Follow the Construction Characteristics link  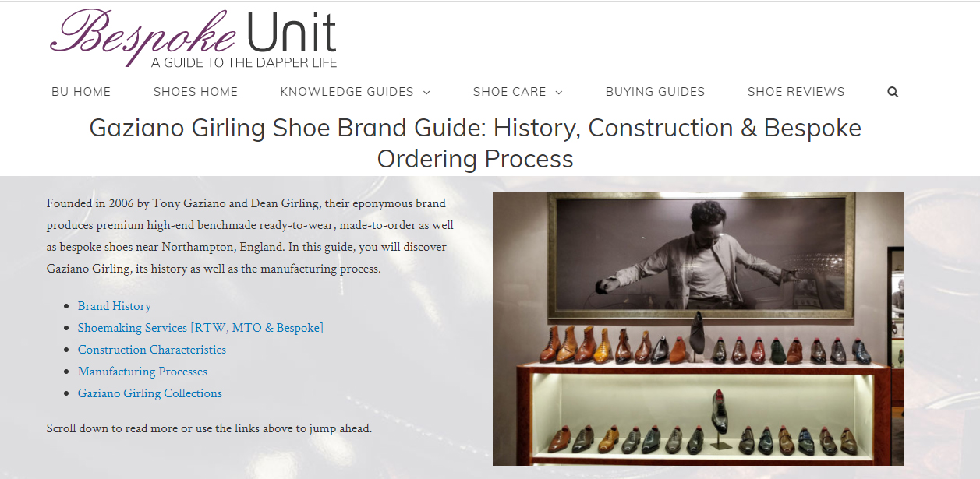[x=152, y=350]
